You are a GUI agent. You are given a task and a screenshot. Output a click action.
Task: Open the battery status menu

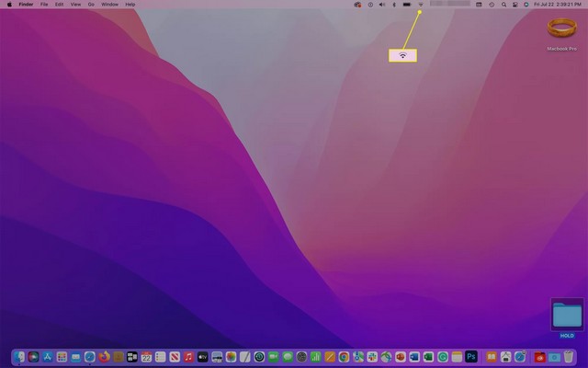click(406, 5)
